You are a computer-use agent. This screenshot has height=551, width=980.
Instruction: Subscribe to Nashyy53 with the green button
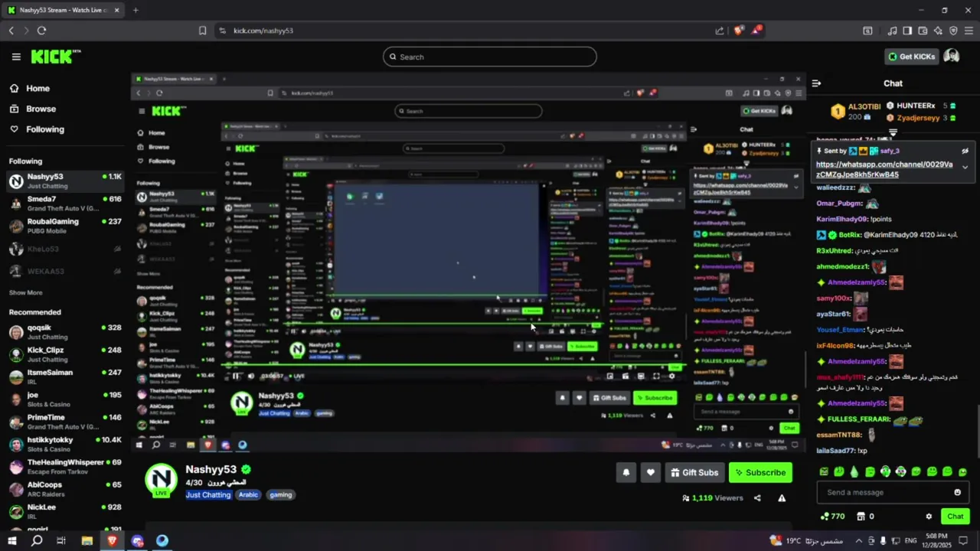[x=760, y=473]
